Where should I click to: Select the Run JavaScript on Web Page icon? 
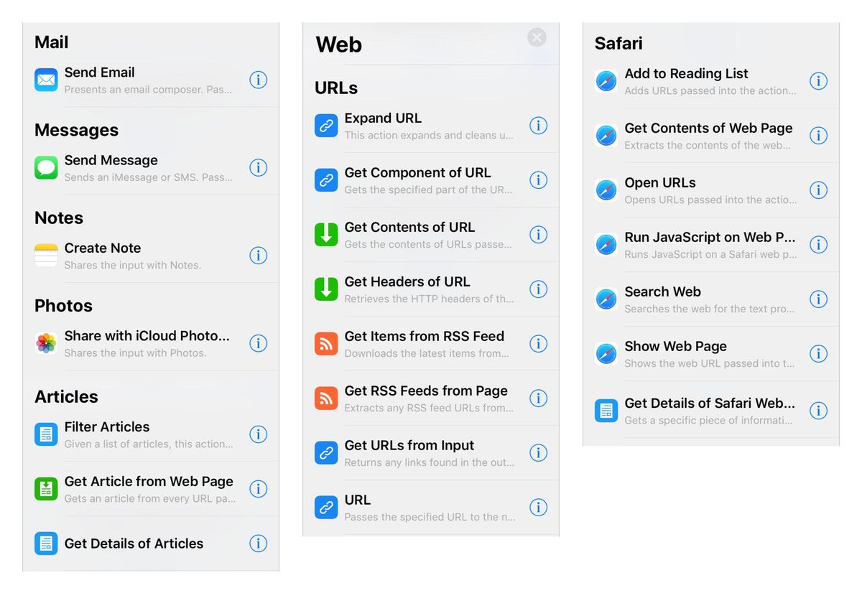click(x=606, y=245)
